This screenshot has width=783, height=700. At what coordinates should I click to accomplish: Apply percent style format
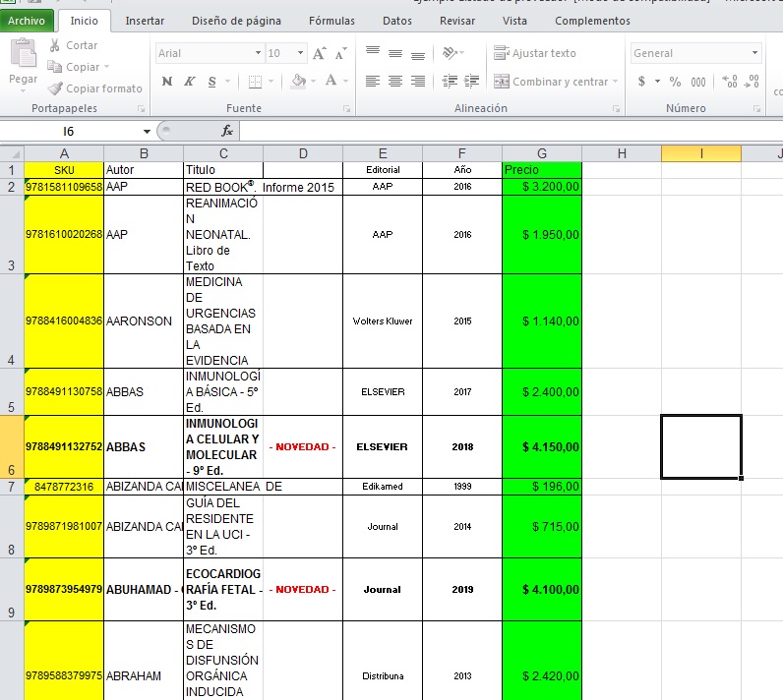(x=675, y=82)
